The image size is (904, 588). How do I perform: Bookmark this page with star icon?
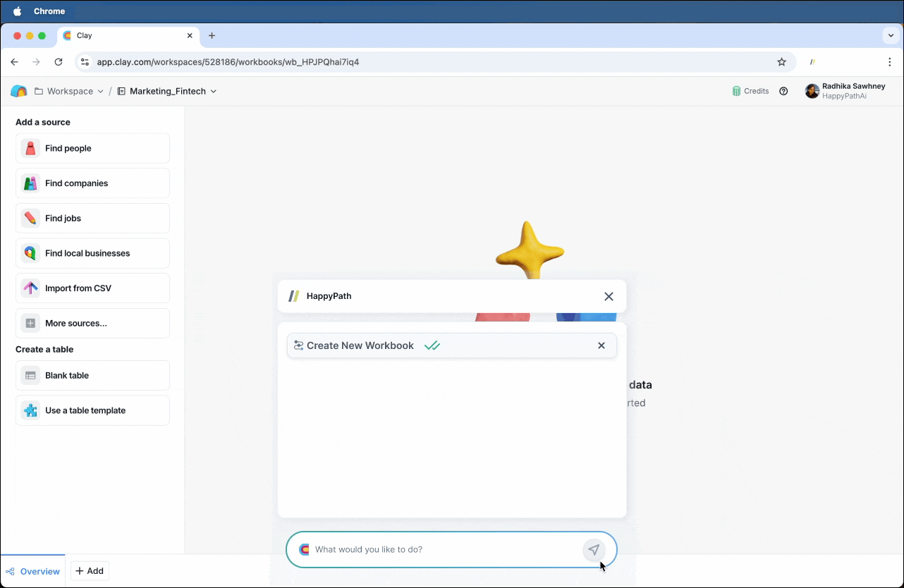click(781, 62)
